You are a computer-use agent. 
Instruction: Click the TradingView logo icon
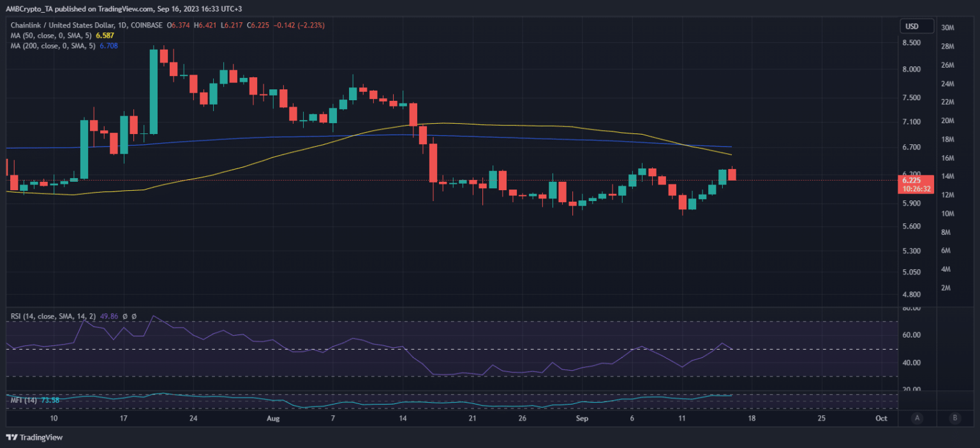(x=11, y=437)
